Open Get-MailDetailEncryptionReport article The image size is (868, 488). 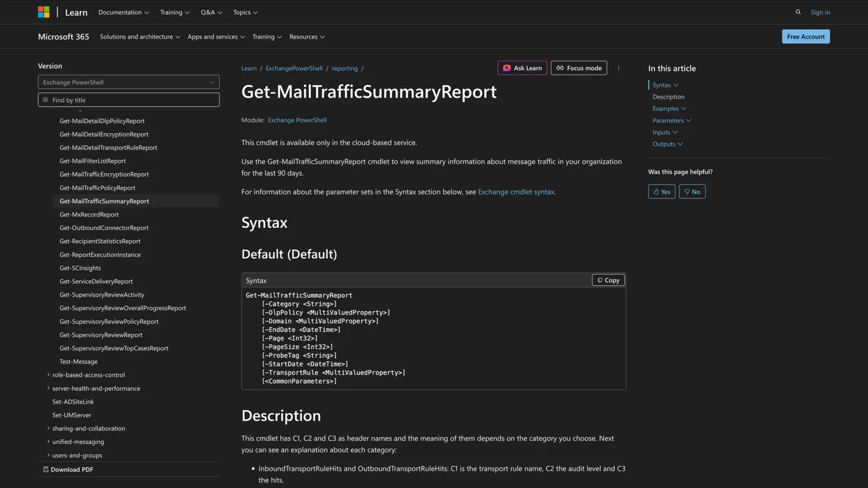pyautogui.click(x=104, y=134)
